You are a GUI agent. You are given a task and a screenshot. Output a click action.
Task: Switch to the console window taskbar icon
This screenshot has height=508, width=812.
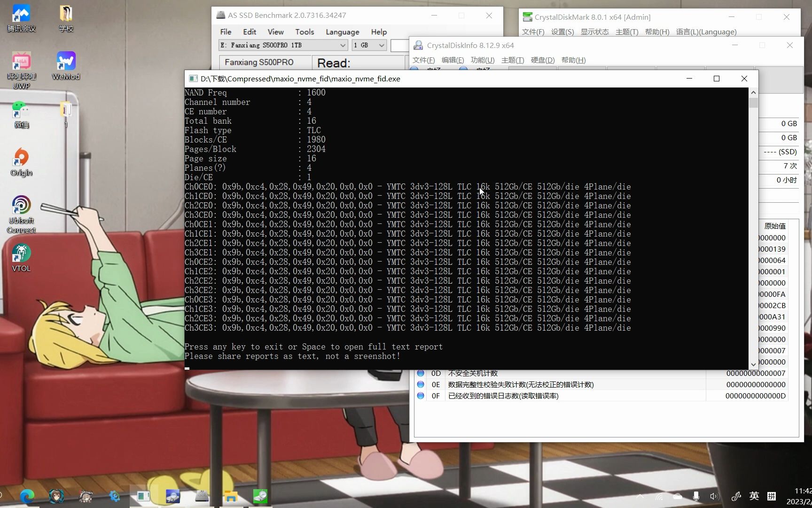pyautogui.click(x=143, y=496)
